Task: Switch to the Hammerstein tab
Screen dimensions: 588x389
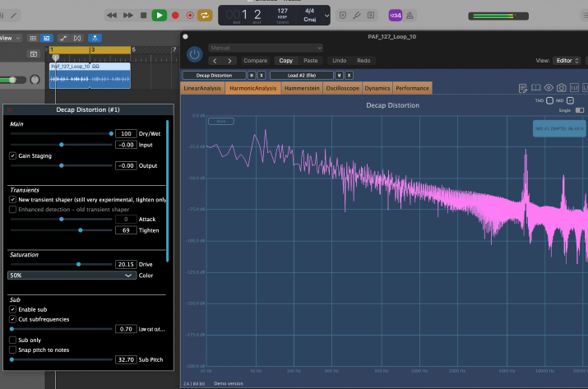Action: coord(302,88)
